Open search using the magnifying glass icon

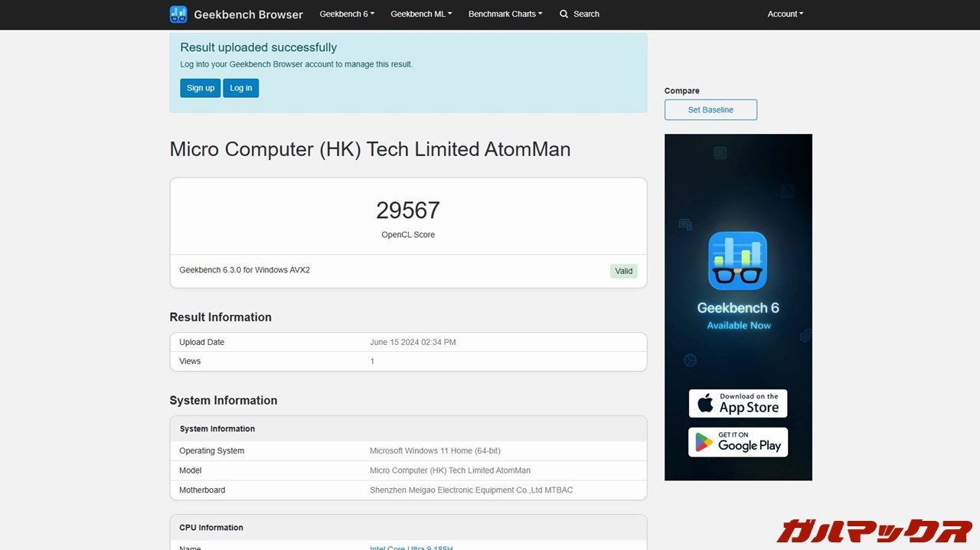[564, 14]
